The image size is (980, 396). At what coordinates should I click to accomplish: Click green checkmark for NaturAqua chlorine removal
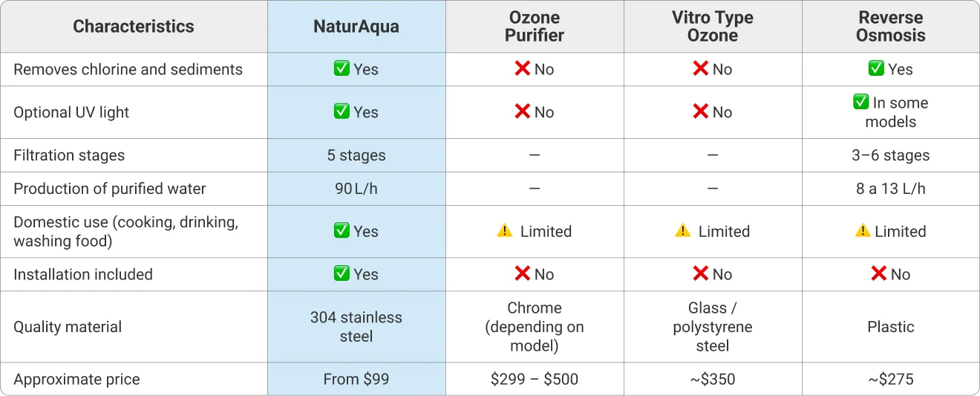342,69
